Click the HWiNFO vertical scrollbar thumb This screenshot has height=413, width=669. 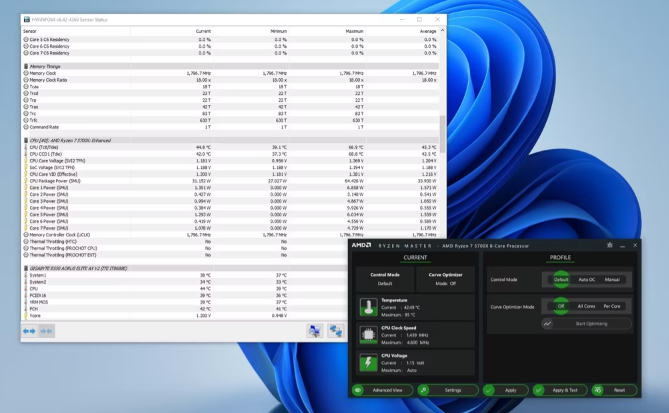click(x=442, y=134)
